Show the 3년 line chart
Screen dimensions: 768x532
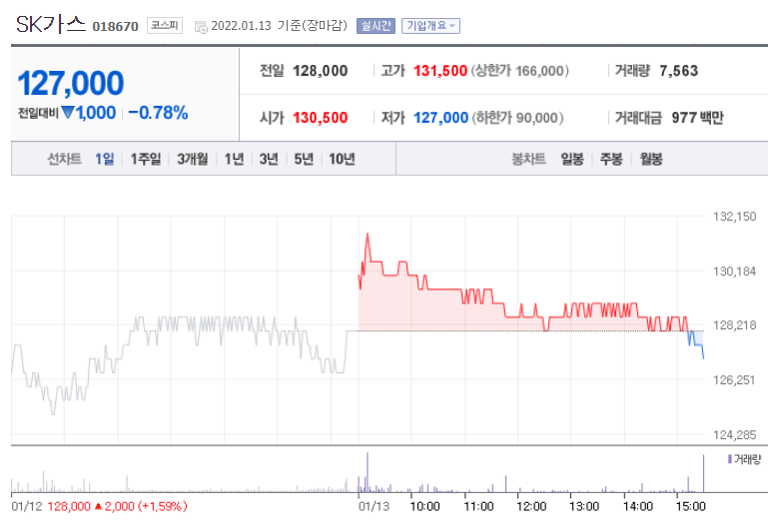pyautogui.click(x=269, y=159)
